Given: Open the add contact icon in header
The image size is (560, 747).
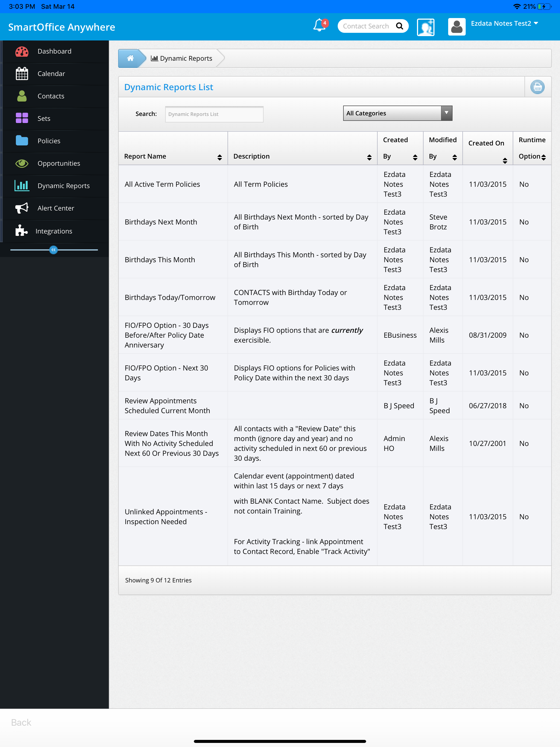Looking at the screenshot, I should coord(425,27).
